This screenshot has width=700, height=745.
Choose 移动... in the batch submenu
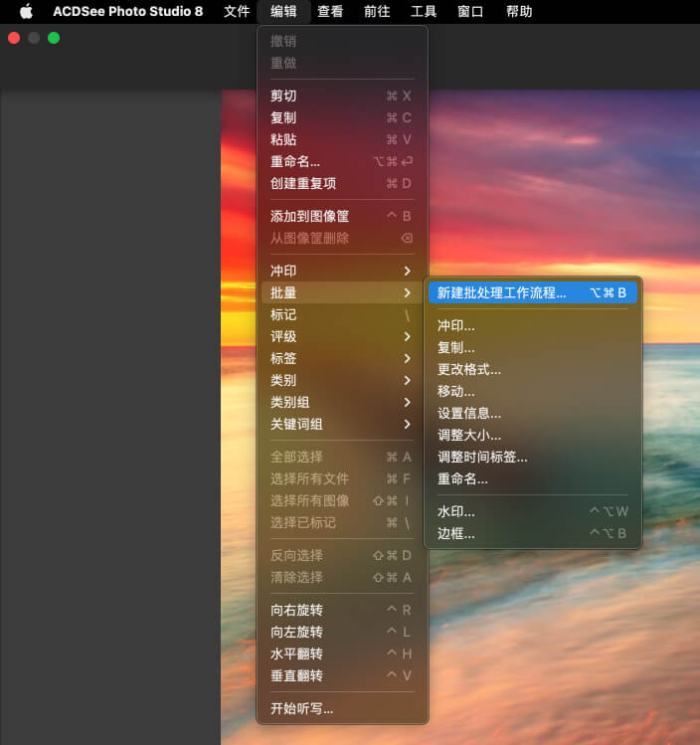point(532,391)
